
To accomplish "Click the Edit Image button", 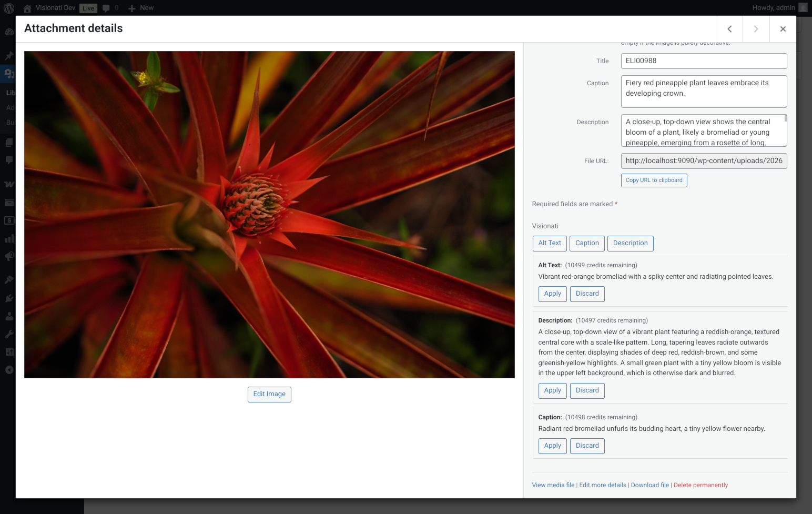I will (269, 394).
